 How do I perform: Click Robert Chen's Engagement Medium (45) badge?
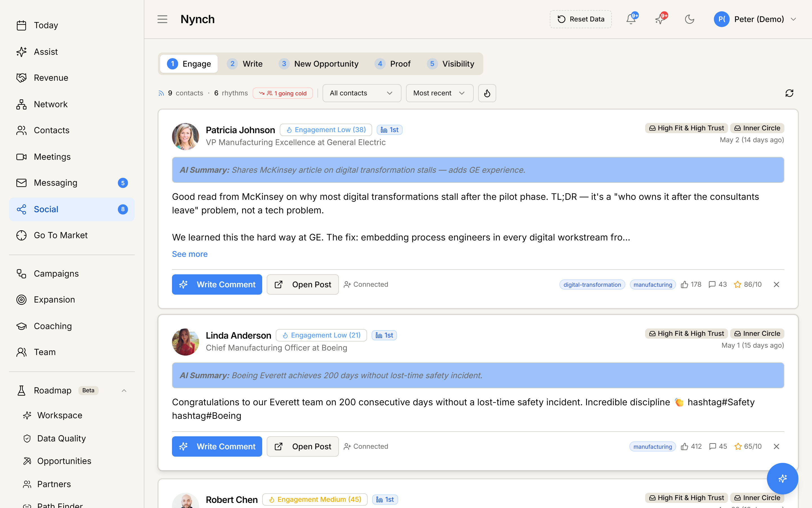coord(315,499)
